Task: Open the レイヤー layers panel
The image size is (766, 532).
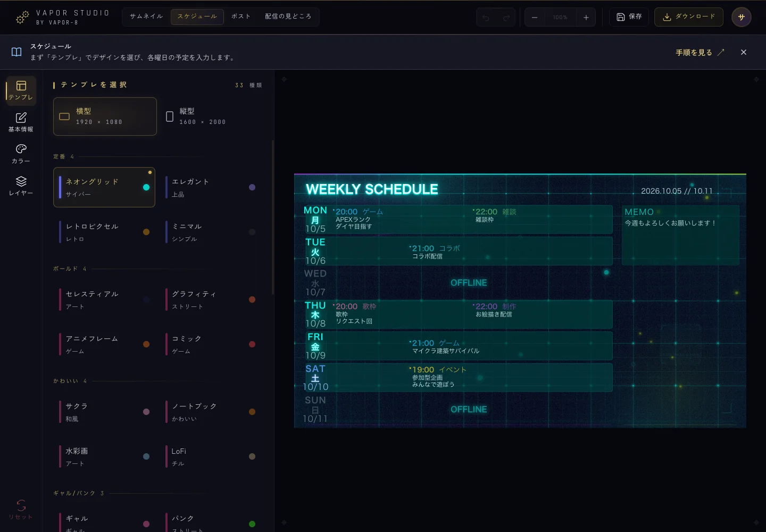Action: tap(21, 186)
